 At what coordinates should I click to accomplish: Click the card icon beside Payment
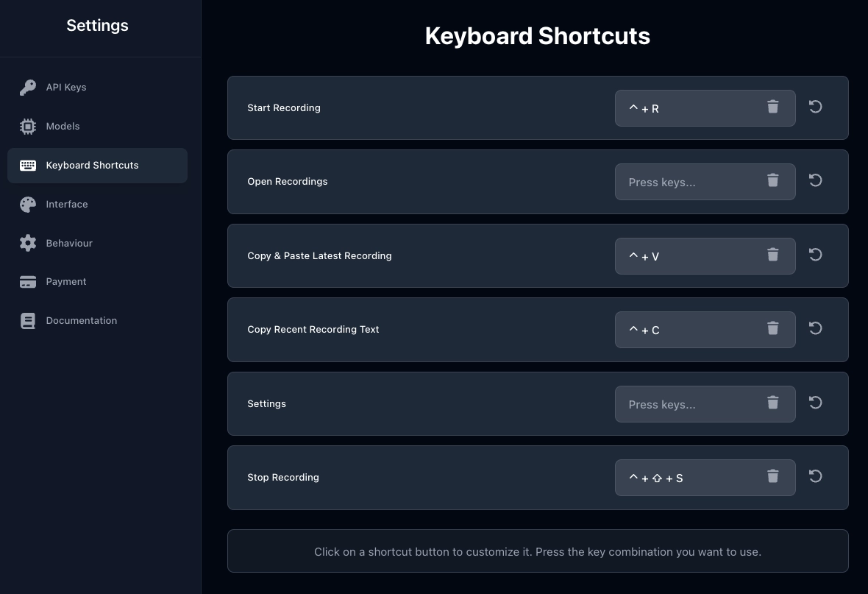click(x=28, y=281)
